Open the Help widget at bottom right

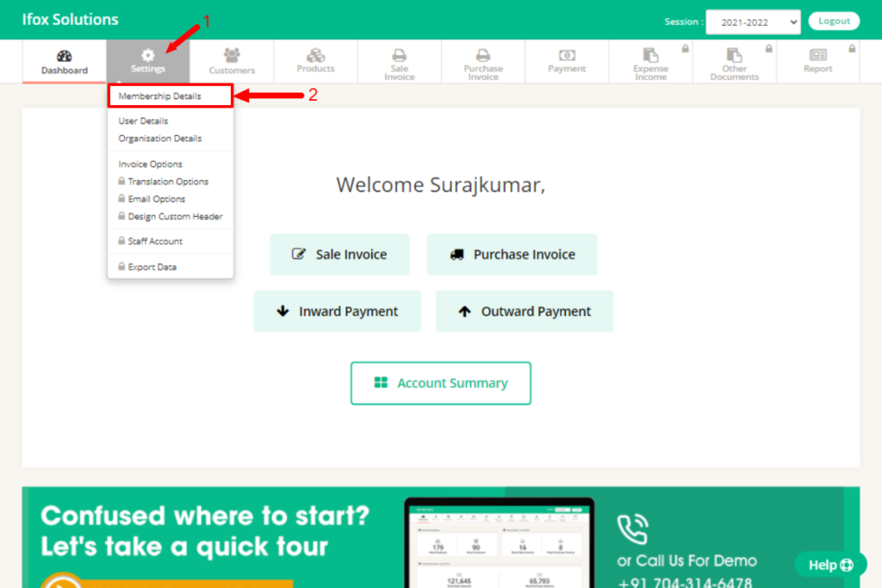coord(829,564)
